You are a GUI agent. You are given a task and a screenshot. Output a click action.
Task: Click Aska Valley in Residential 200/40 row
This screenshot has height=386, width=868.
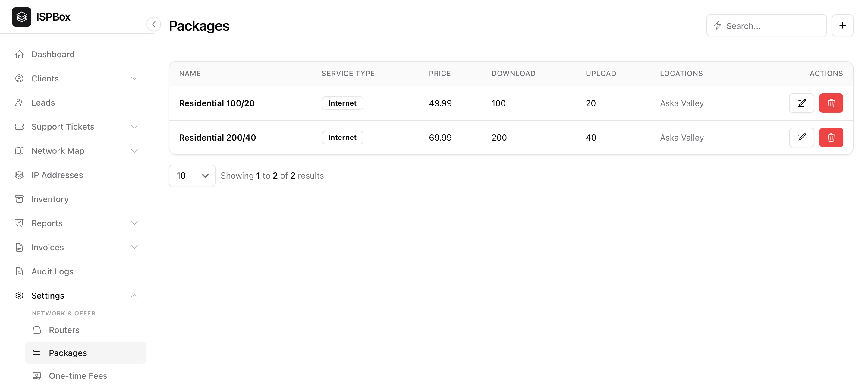(x=682, y=138)
